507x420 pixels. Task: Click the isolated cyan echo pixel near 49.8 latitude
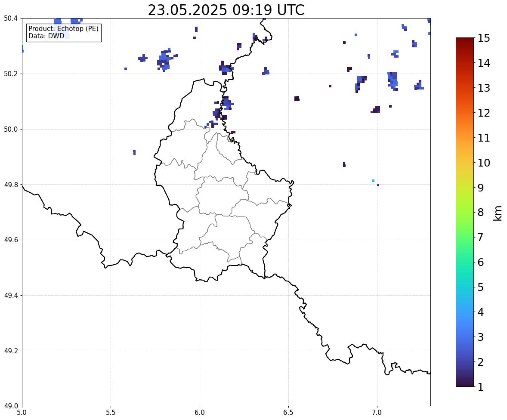[373, 181]
